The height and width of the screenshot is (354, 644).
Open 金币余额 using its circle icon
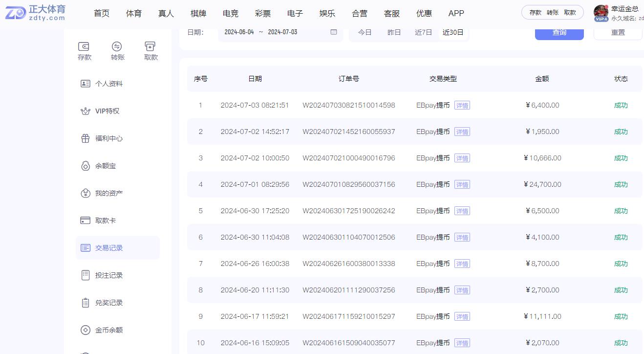(85, 330)
